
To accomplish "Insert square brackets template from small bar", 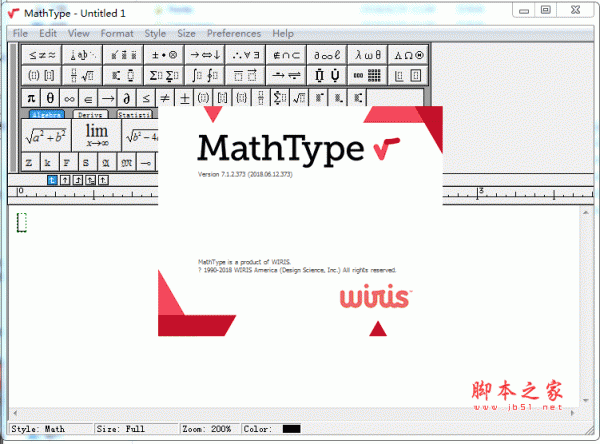I will point(223,98).
